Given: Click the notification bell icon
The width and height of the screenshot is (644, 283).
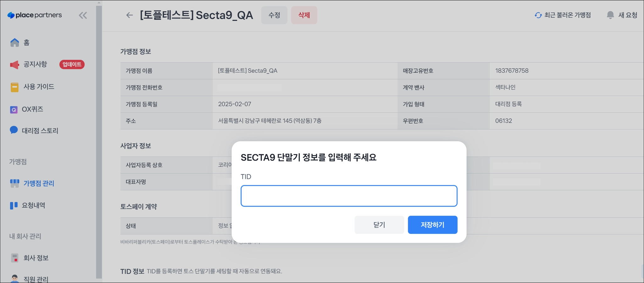Looking at the screenshot, I should coord(610,15).
